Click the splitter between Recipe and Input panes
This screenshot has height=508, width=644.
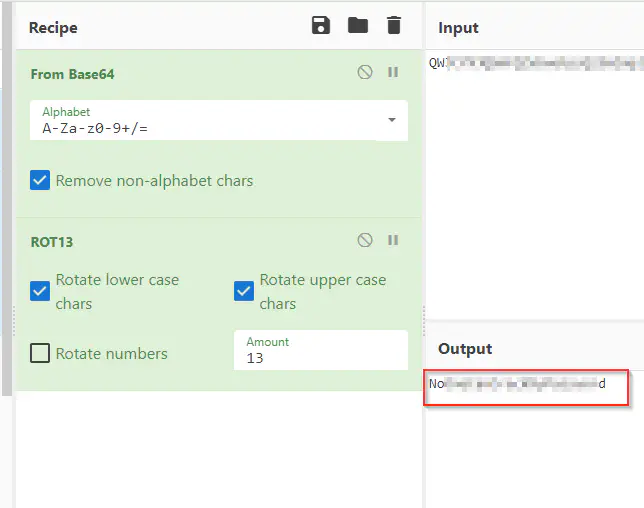(425, 315)
